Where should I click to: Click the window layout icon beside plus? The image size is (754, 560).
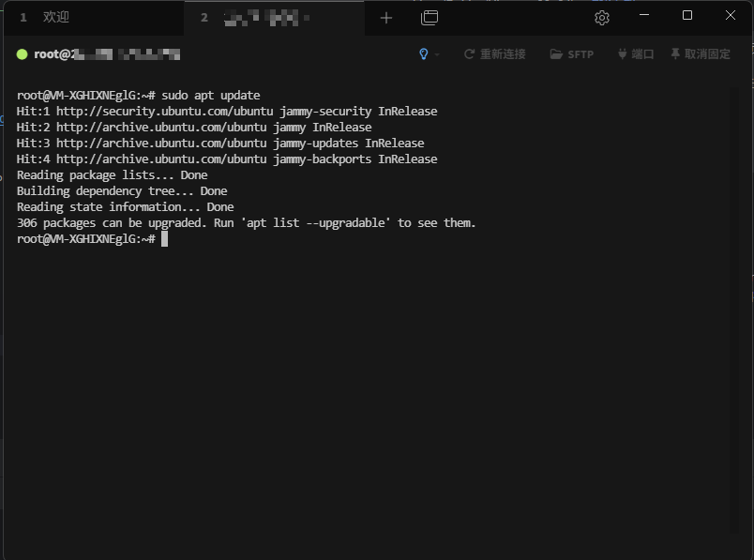click(430, 17)
